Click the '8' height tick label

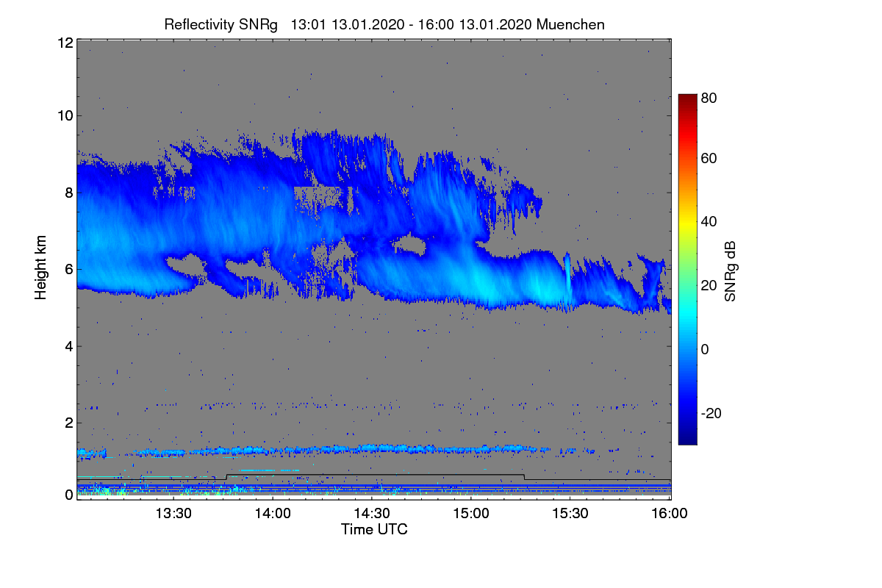point(68,193)
